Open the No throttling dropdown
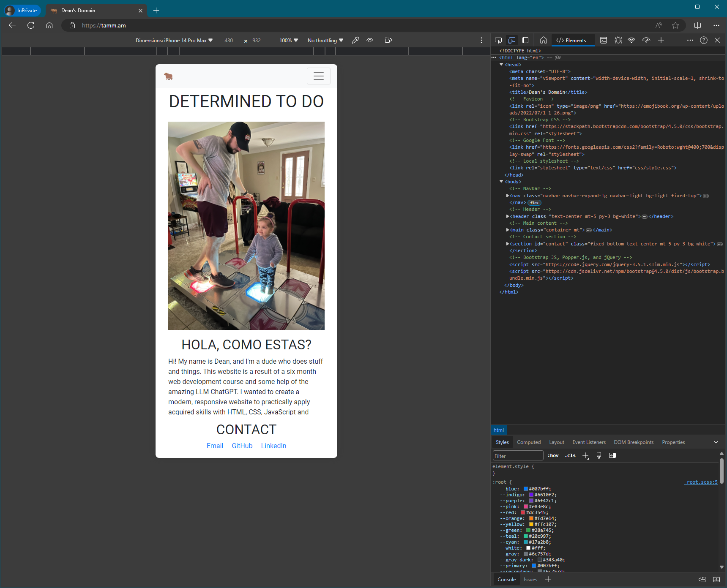727x588 pixels. tap(325, 41)
